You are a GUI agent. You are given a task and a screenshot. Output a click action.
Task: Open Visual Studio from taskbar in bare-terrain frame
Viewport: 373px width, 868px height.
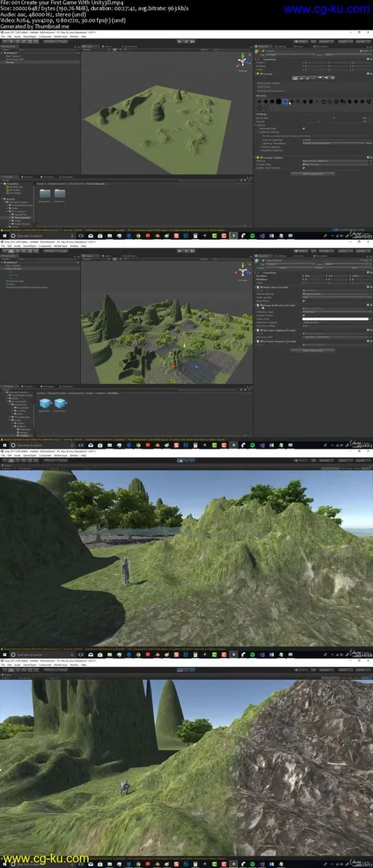coord(262,236)
